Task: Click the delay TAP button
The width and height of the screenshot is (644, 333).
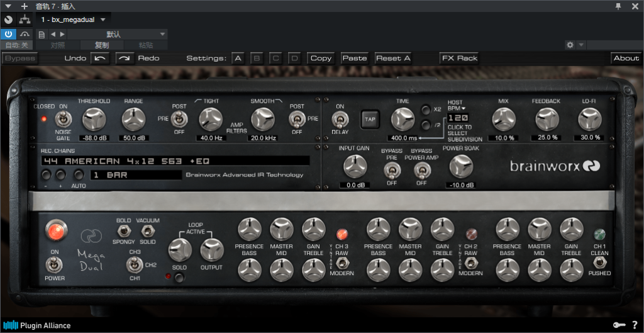Action: click(370, 119)
